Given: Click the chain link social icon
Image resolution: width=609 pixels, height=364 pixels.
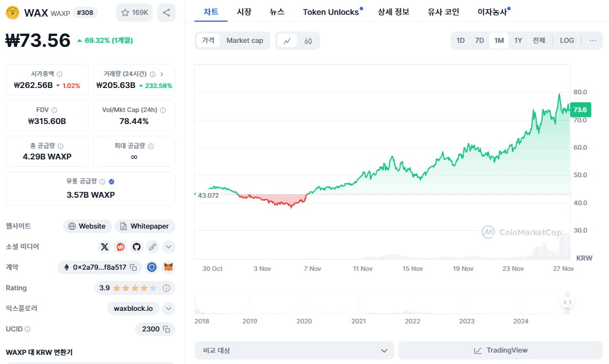Looking at the screenshot, I should 153,246.
